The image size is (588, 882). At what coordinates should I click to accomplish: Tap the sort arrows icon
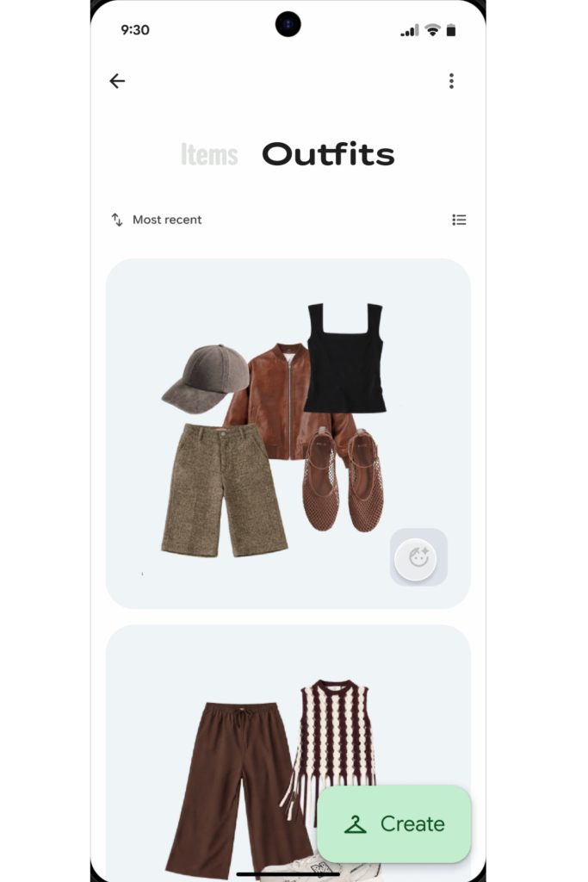click(116, 220)
